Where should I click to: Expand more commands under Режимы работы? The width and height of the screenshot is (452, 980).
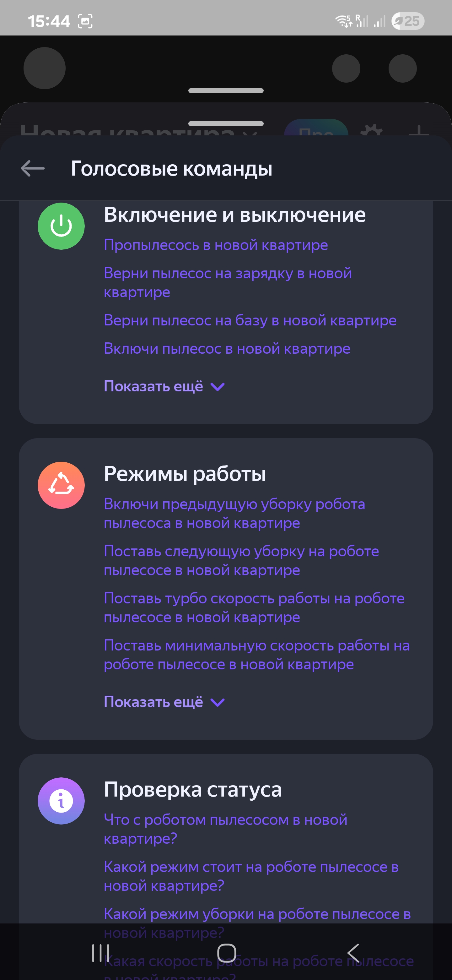tap(164, 702)
